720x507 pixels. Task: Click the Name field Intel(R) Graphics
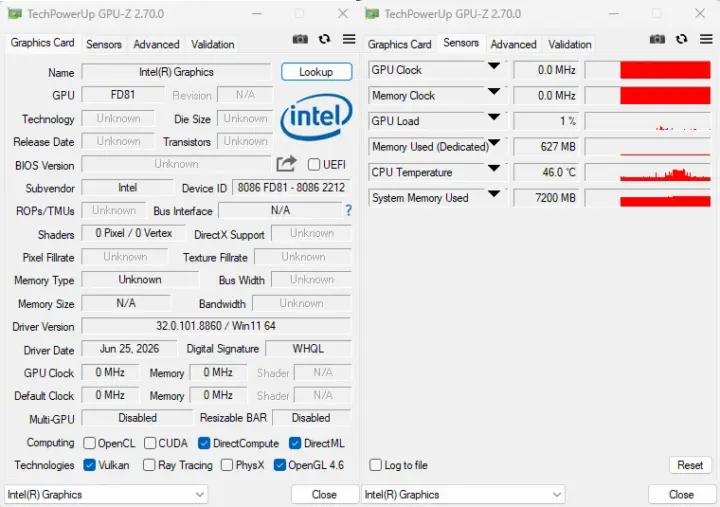[176, 72]
